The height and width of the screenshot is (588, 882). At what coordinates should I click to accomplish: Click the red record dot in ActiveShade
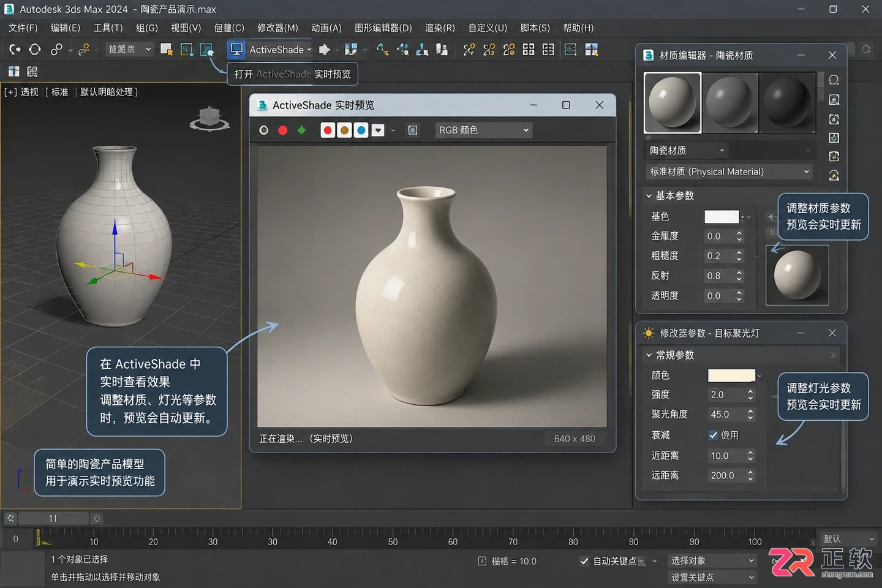282,130
